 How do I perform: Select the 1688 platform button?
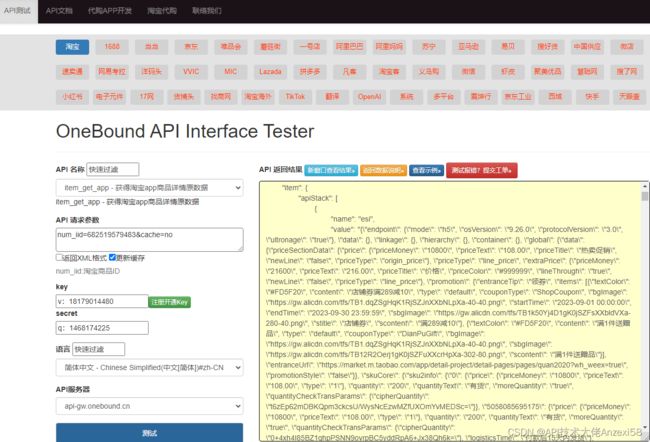point(112,47)
